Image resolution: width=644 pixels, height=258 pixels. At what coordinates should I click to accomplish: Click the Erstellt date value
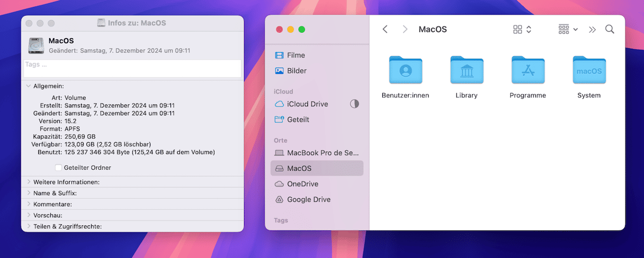coord(120,106)
